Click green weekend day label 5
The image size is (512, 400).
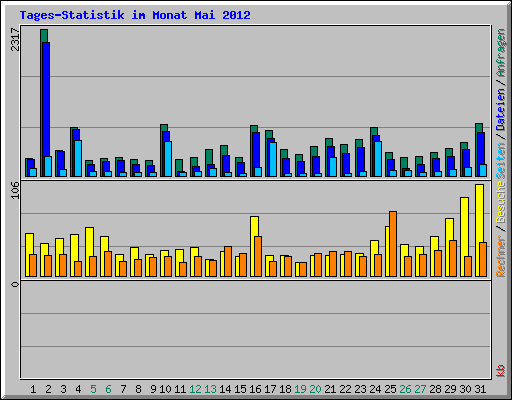tap(93, 389)
